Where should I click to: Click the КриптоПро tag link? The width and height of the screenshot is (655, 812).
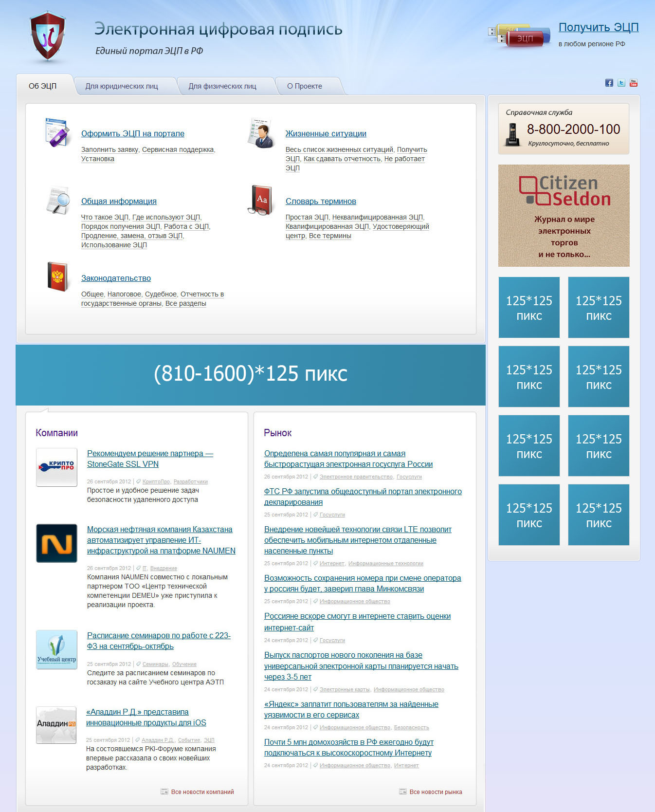[x=156, y=481]
